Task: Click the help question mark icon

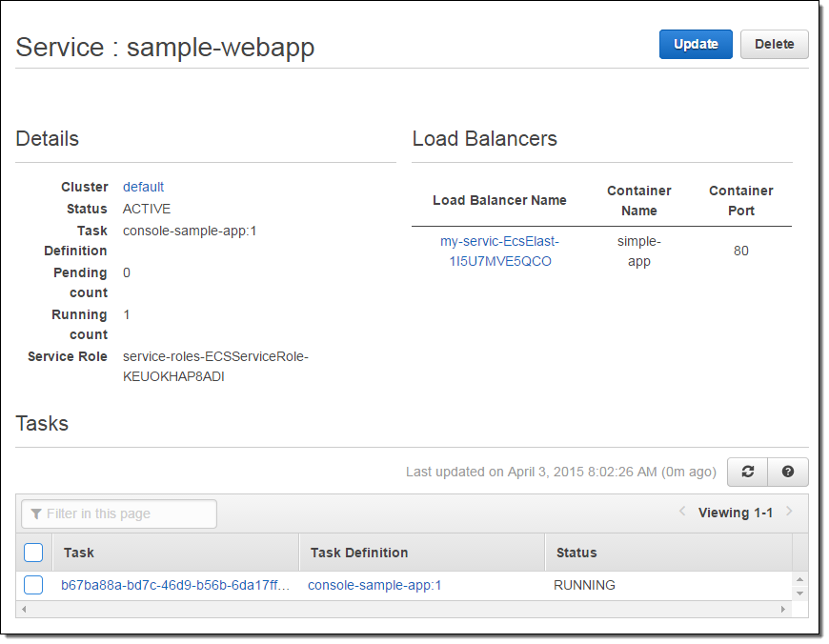Action: (x=788, y=472)
